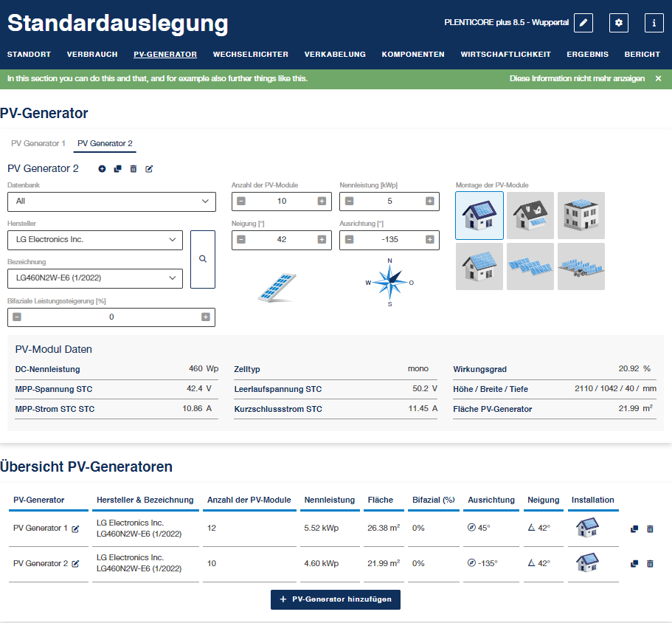This screenshot has width=672, height=623.
Task: Open PV-GENERATOR navigation item
Action: (x=165, y=55)
